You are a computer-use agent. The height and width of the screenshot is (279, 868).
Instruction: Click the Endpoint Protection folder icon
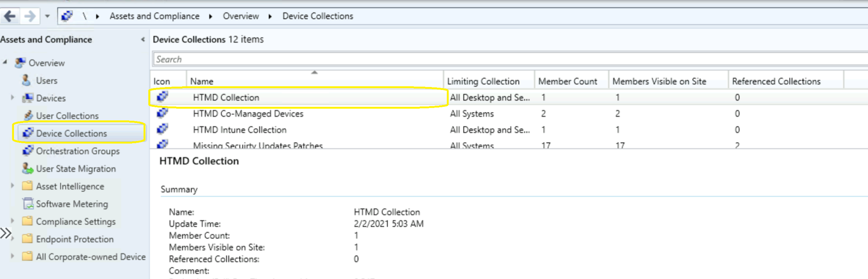[x=28, y=239]
